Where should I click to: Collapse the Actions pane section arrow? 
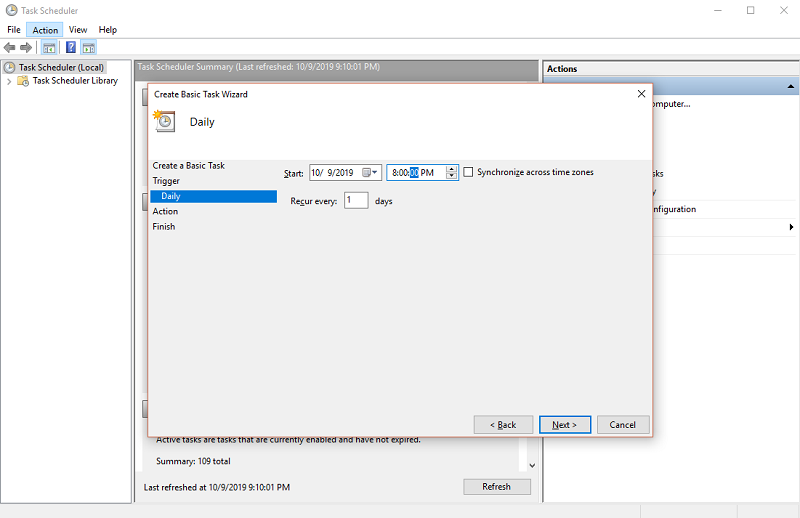tap(790, 86)
